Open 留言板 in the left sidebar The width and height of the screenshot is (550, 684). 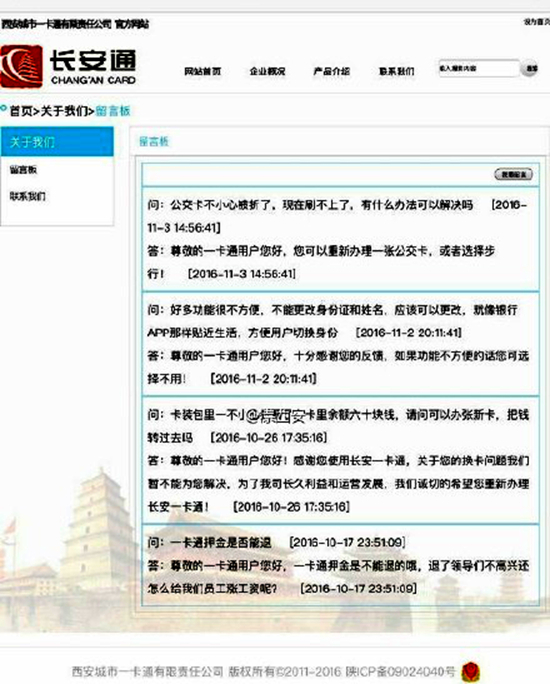(x=24, y=170)
